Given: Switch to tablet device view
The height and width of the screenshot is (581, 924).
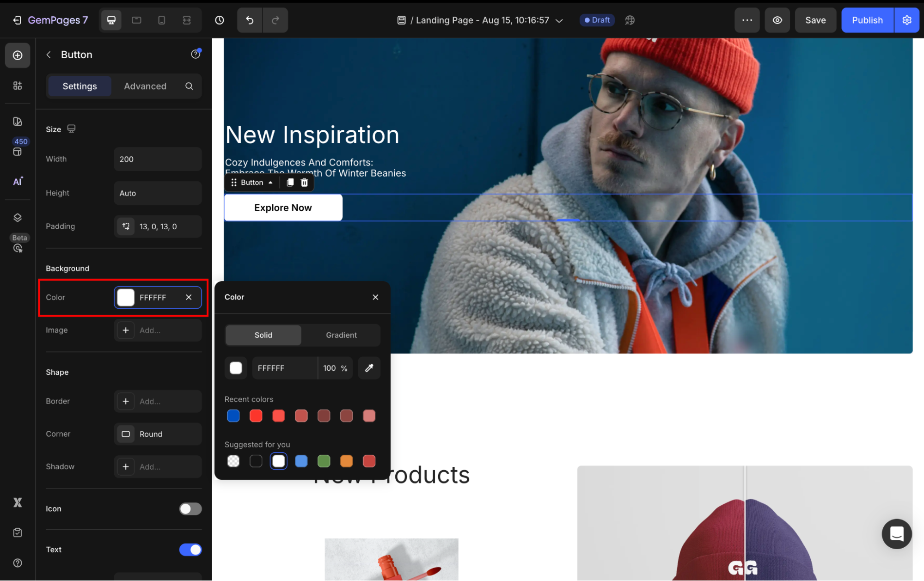Looking at the screenshot, I should coord(136,20).
